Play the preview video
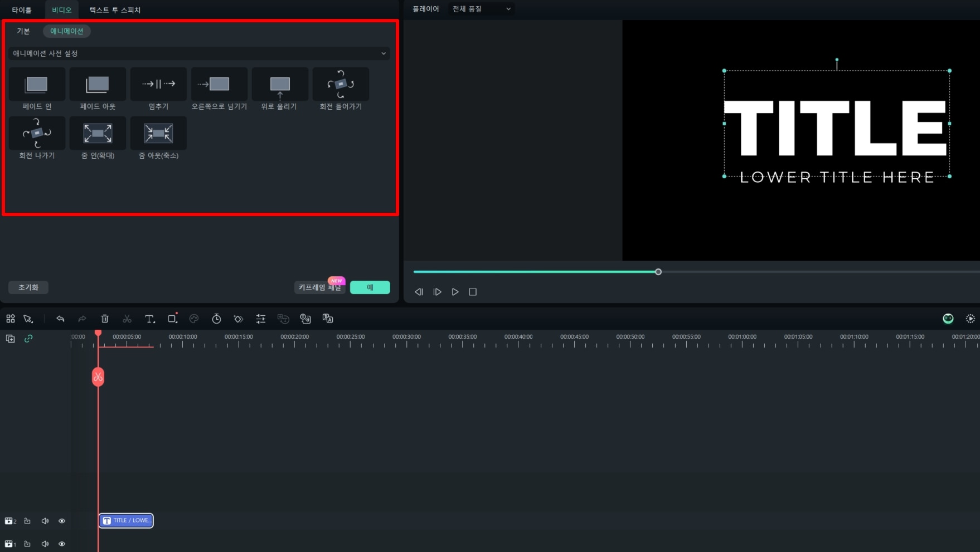The width and height of the screenshot is (980, 552). 455,292
